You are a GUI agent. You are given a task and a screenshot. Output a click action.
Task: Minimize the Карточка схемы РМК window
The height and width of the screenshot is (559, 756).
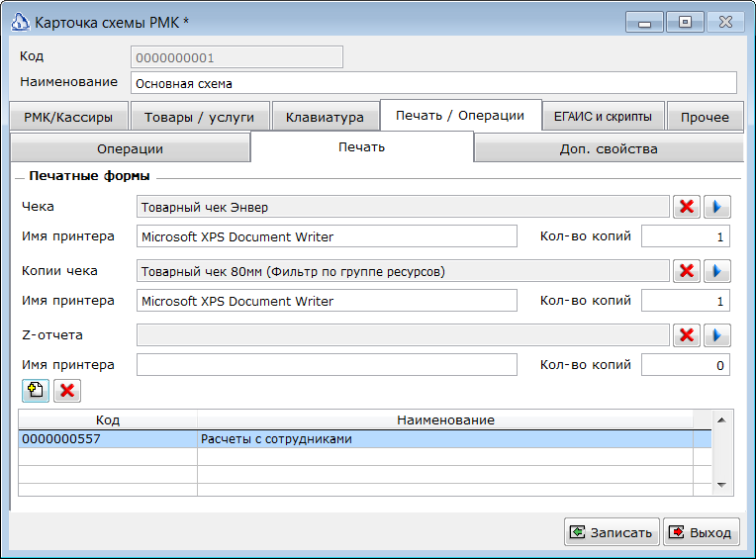(x=644, y=22)
